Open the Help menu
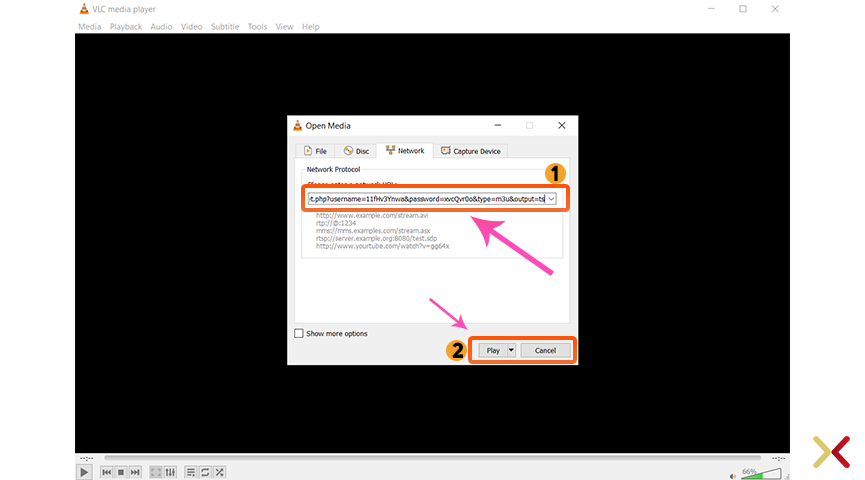 [311, 26]
